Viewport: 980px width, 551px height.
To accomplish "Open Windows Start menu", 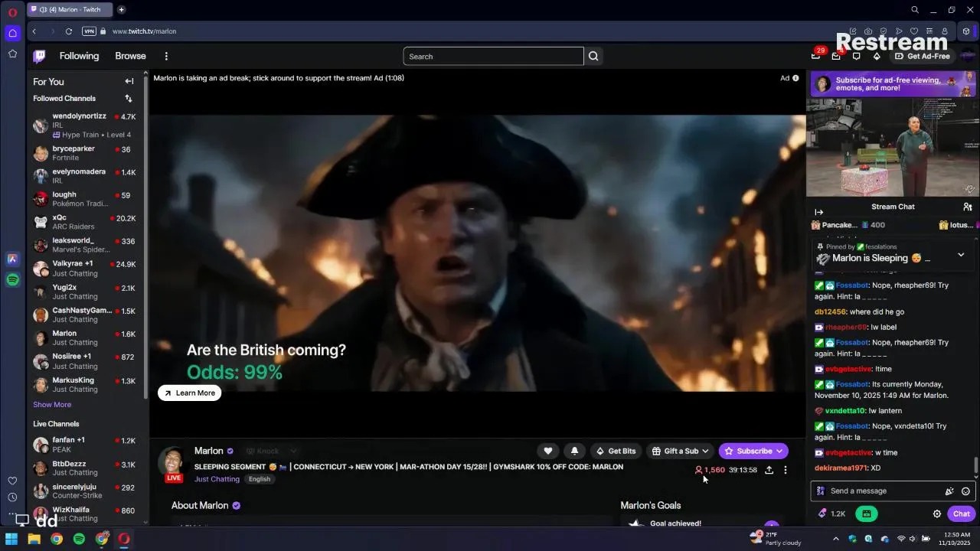I will point(11,539).
